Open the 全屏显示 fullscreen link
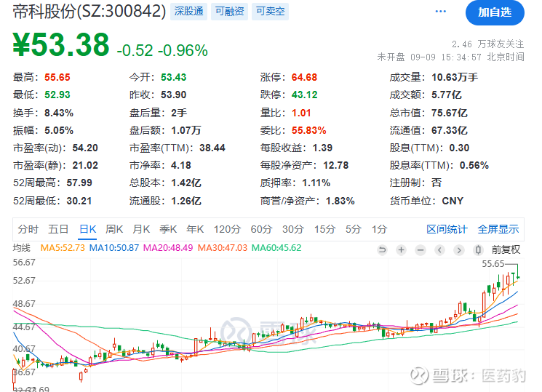 pyautogui.click(x=498, y=229)
